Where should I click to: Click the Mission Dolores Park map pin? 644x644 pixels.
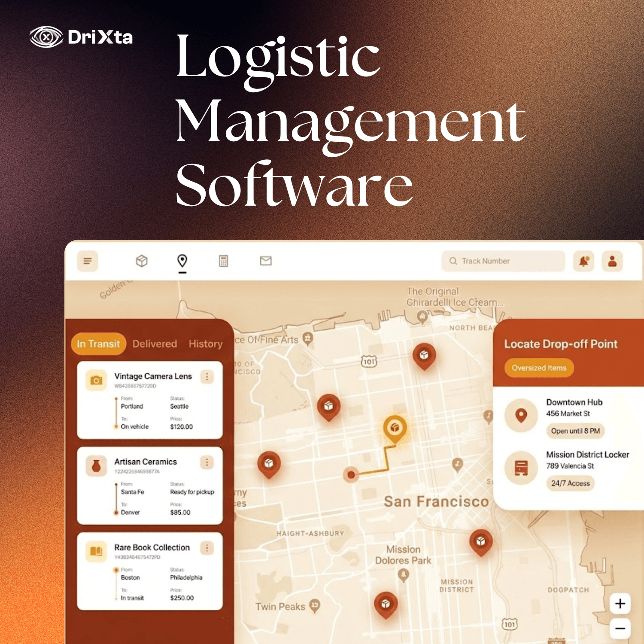pos(403,575)
